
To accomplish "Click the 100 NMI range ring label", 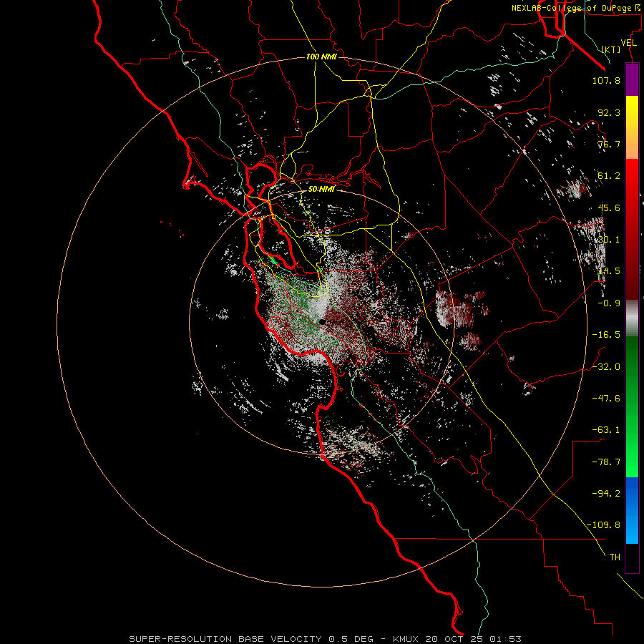I will 321,57.
